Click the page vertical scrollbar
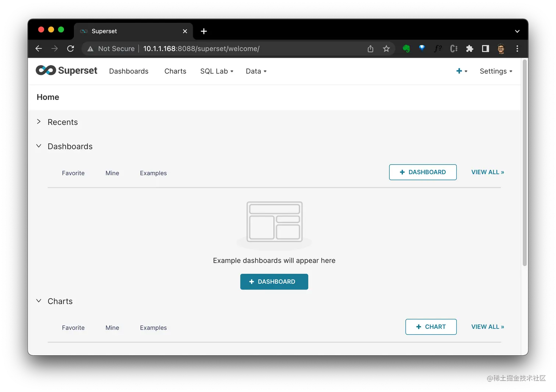The height and width of the screenshot is (392, 556). (x=525, y=163)
